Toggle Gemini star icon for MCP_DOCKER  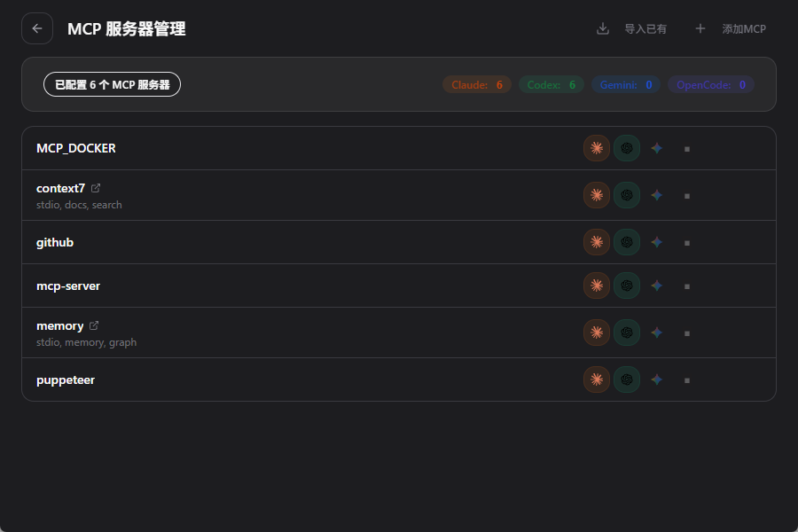tap(656, 148)
